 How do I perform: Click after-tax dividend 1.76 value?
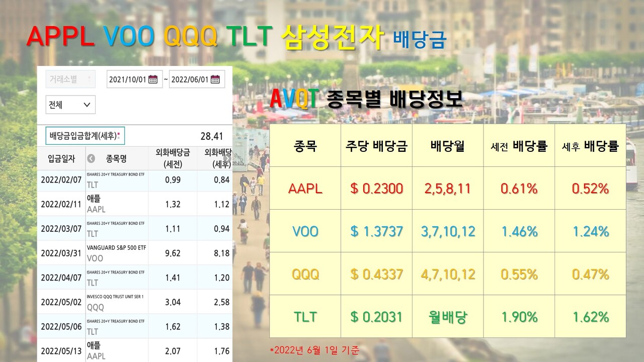(221, 351)
